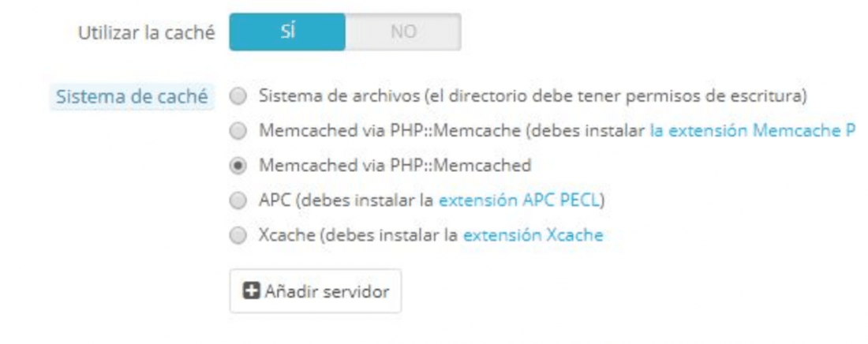Click 'Memcached via PHP::Memcache (debes instalar' text
Screen dimensions: 868x344
coord(452,131)
